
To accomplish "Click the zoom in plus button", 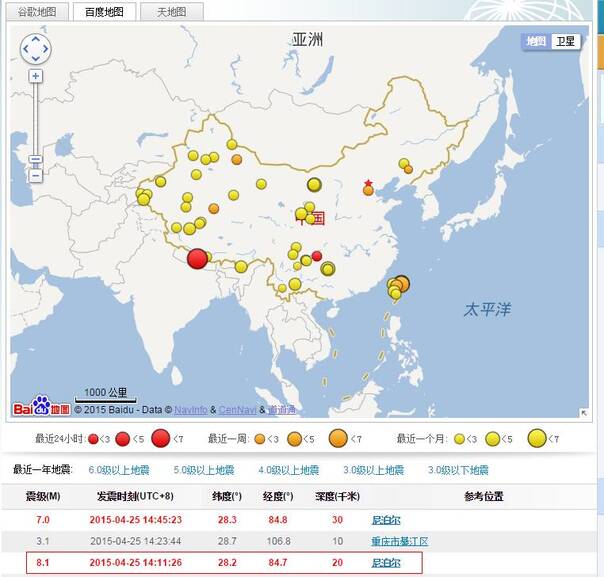I will coord(36,76).
